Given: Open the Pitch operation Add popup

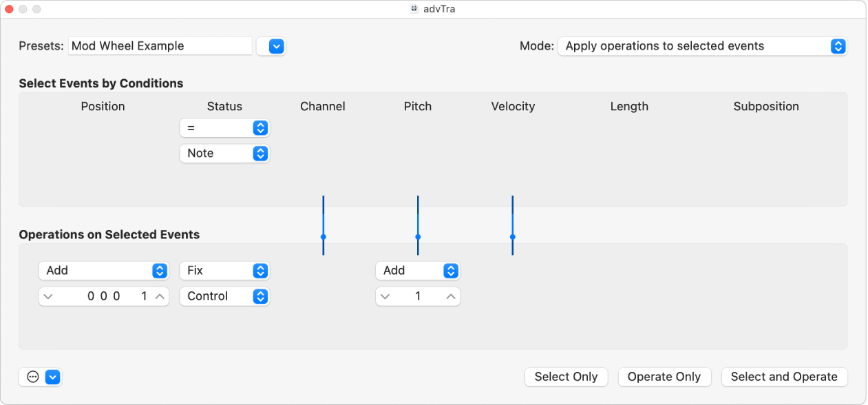Looking at the screenshot, I should click(417, 271).
